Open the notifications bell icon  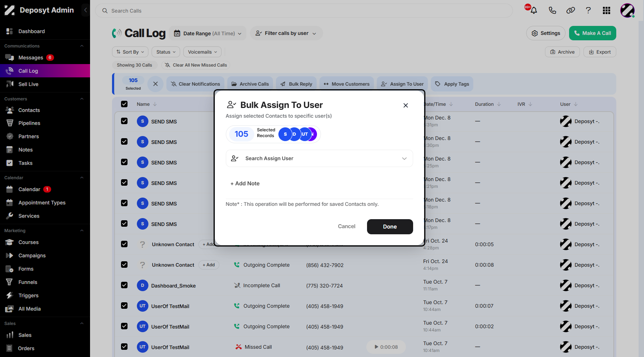point(534,10)
